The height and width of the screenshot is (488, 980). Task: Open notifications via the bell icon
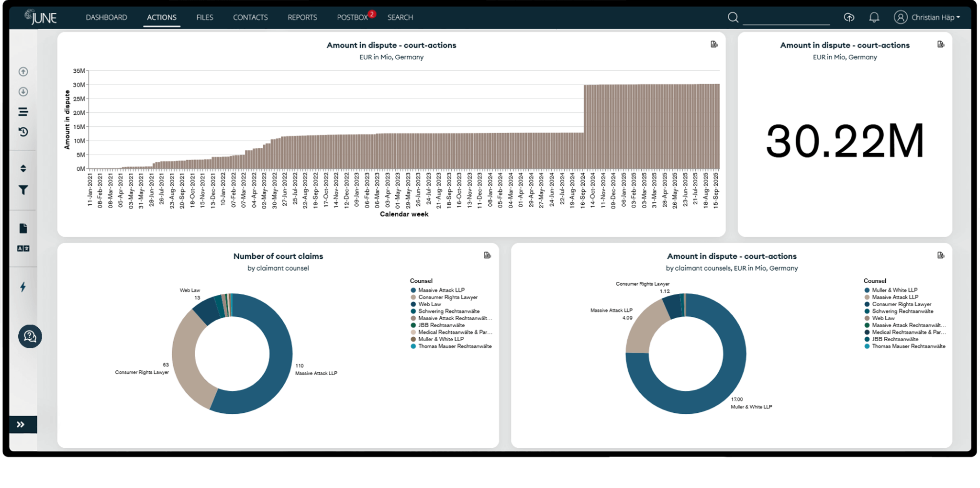coord(874,17)
